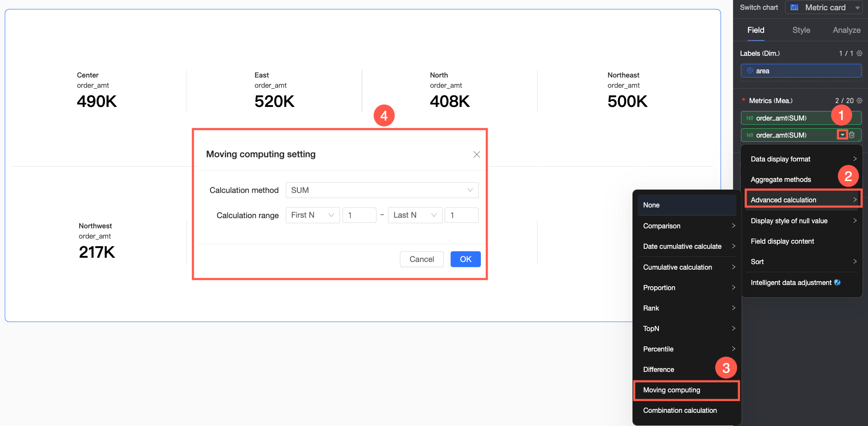Click the Moving computing setting dialog title
This screenshot has width=868, height=426.
[x=261, y=154]
